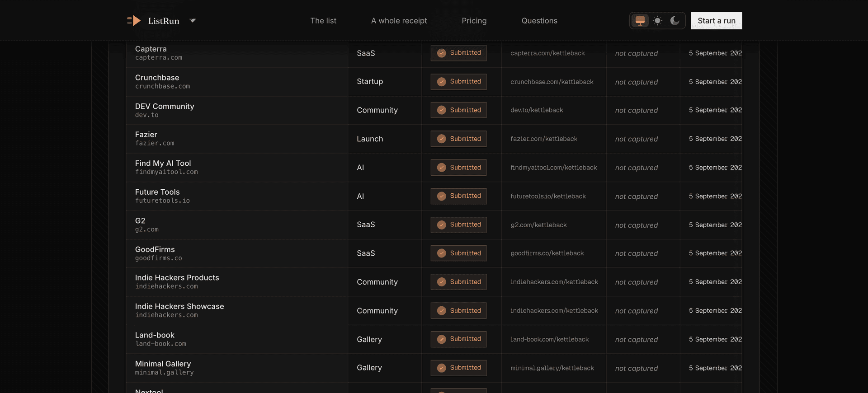Select the DEV Community directory name
This screenshot has width=868, height=393.
click(x=165, y=106)
